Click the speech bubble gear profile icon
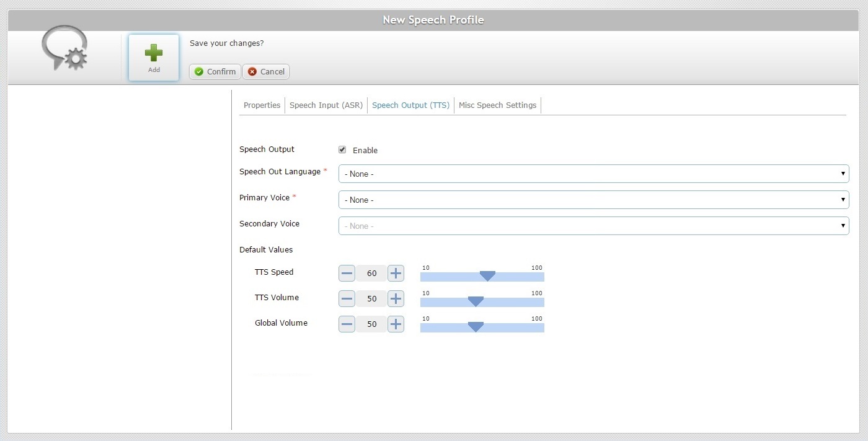This screenshot has width=868, height=441. (x=64, y=48)
